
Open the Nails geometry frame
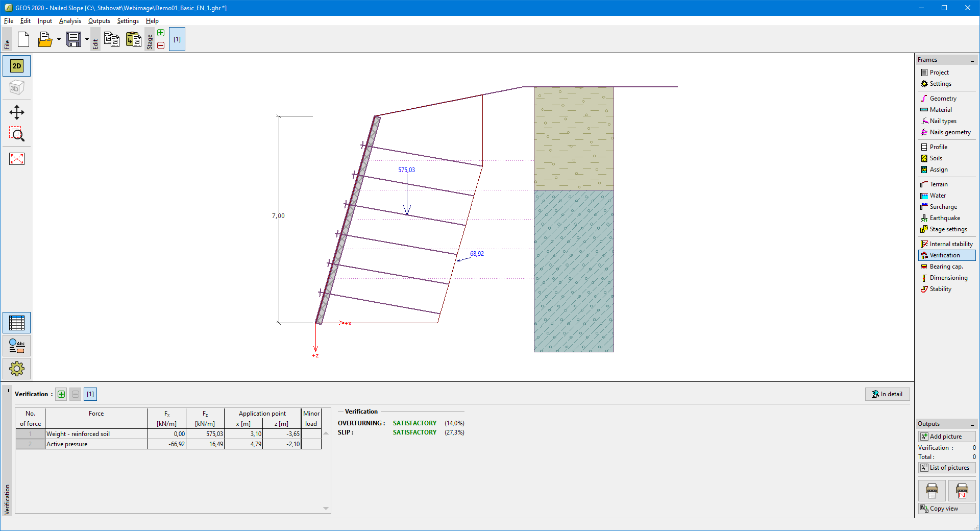pos(949,132)
